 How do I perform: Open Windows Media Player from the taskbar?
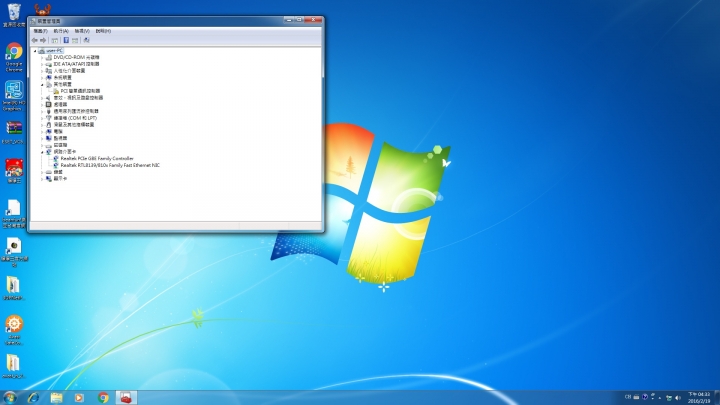(79, 397)
